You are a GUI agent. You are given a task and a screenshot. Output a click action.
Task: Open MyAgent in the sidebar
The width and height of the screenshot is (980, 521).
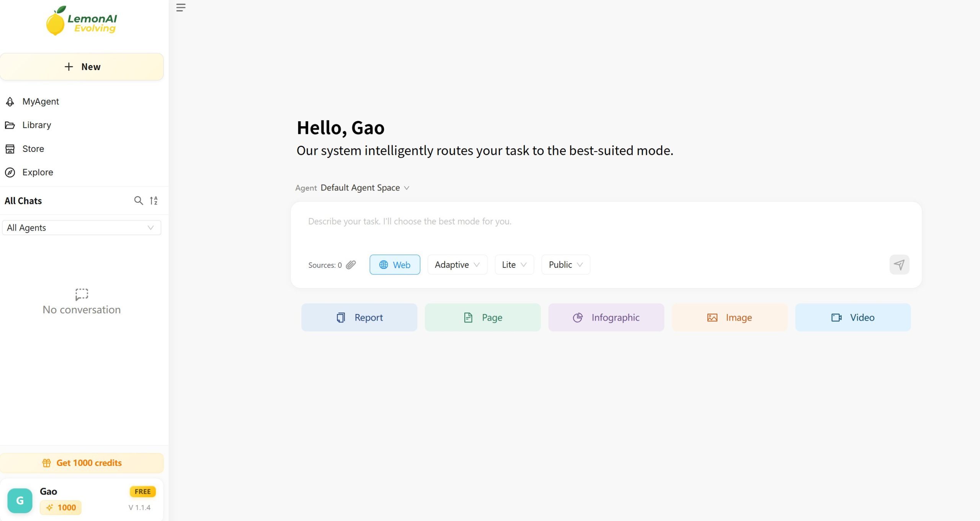41,101
